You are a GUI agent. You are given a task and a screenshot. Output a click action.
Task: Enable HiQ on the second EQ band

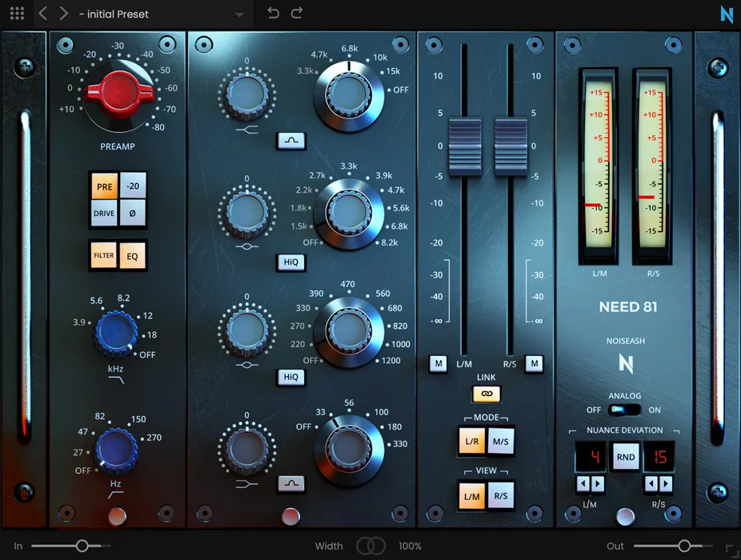click(x=290, y=262)
